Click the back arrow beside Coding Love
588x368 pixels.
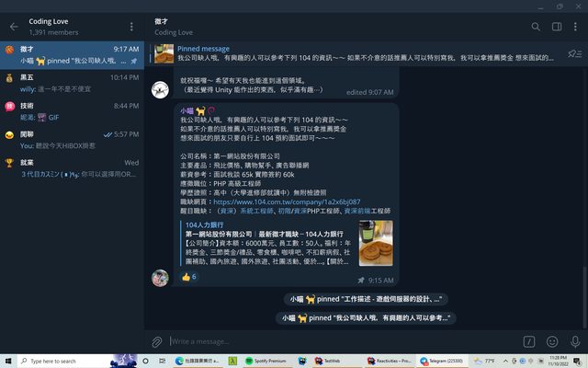(14, 27)
